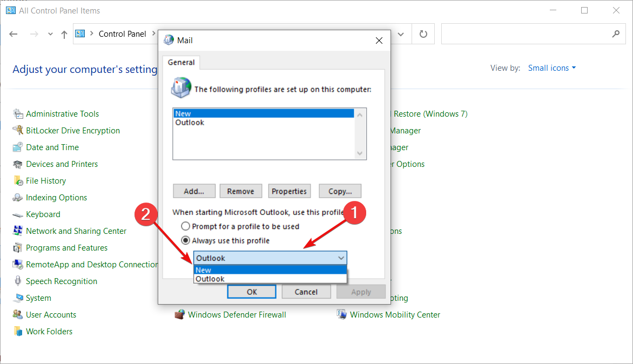
Task: Select the 'New' profile in the list
Action: 264,113
